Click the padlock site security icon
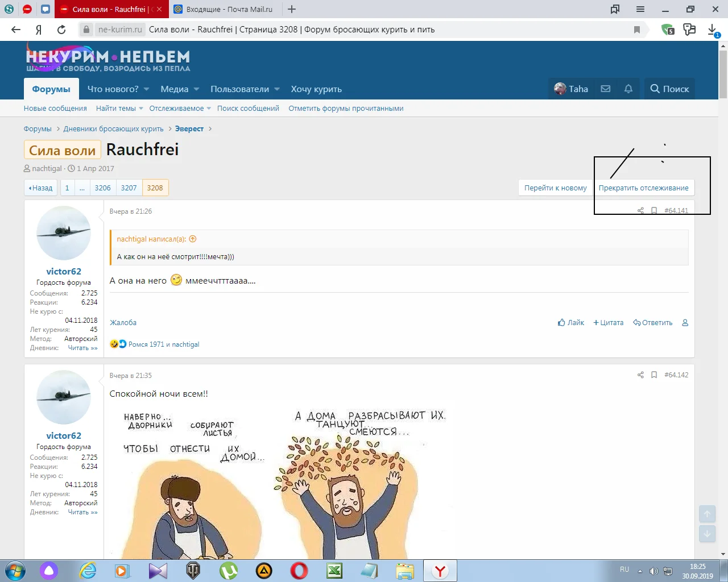Screen dimensions: 728x582 (x=86, y=30)
